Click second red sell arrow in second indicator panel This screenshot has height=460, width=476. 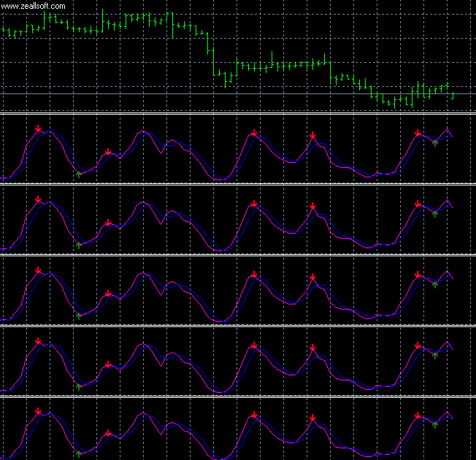tap(108, 223)
